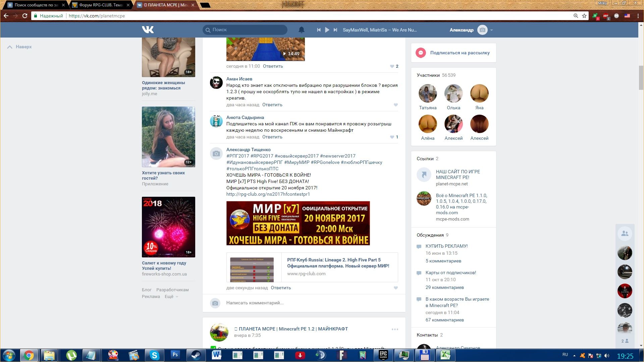The height and width of the screenshot is (362, 644).
Task: Like Аман Исаев's comment heart
Action: point(396,105)
